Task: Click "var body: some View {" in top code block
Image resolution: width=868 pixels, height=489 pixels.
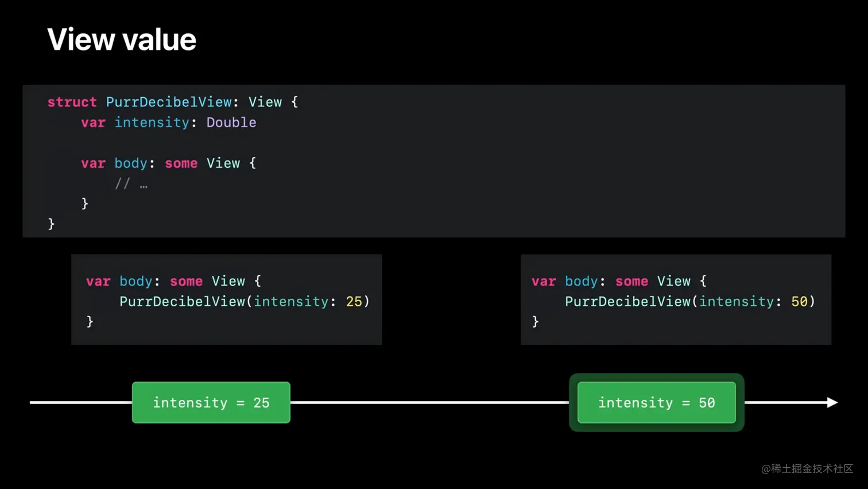Action: [x=169, y=163]
